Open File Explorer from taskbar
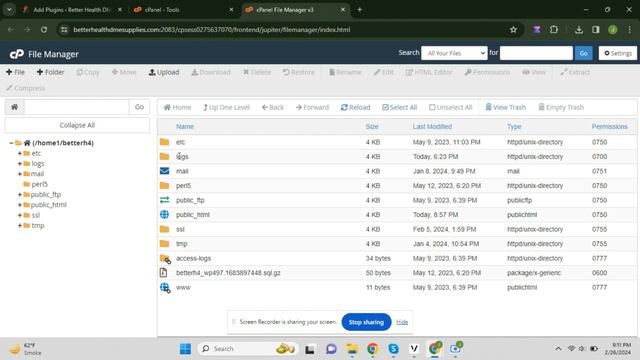640x360 pixels. pos(352,349)
